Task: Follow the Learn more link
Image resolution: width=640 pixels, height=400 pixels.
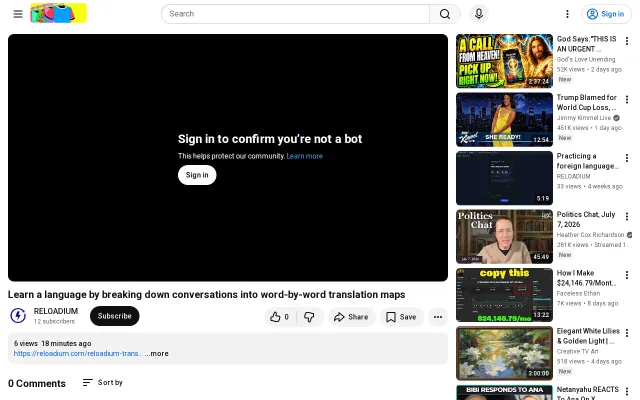Action: (304, 156)
